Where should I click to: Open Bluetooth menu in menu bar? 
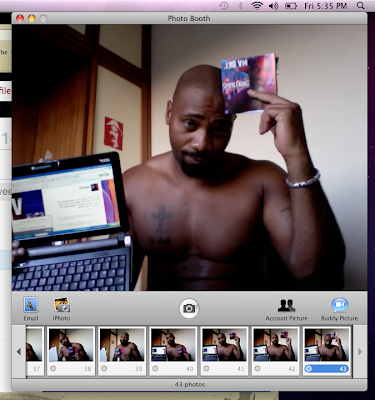tap(240, 6)
